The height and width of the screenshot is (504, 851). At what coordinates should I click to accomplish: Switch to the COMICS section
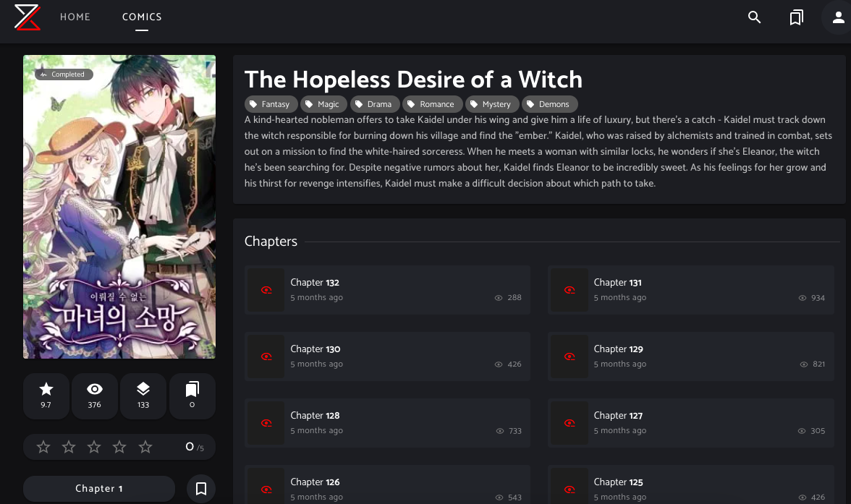[142, 17]
